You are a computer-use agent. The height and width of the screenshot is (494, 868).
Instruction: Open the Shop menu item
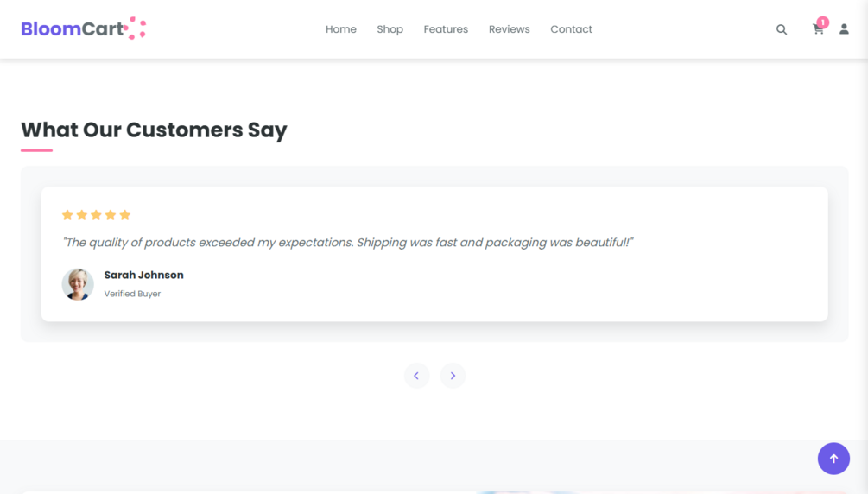point(390,29)
